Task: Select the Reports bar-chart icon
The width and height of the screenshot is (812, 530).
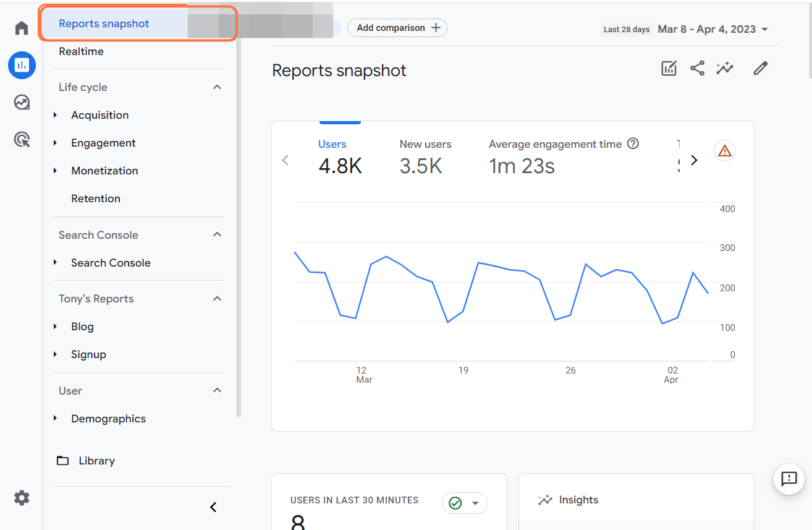Action: pyautogui.click(x=22, y=65)
